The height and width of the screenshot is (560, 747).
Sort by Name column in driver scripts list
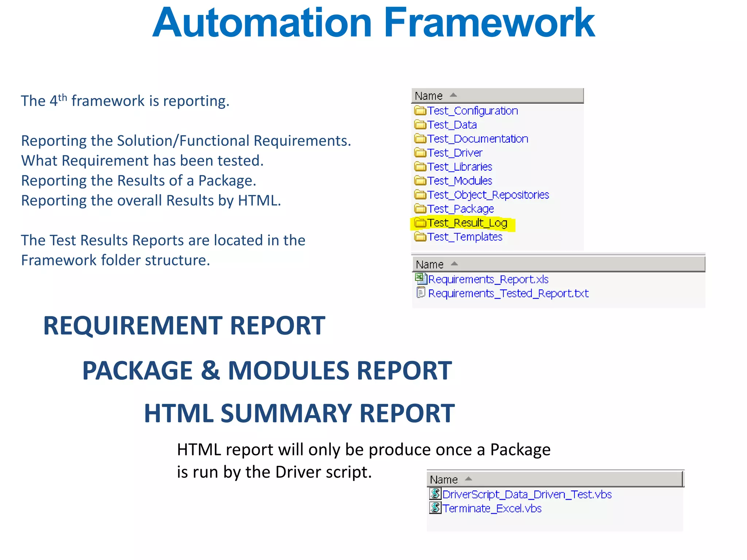(x=555, y=479)
